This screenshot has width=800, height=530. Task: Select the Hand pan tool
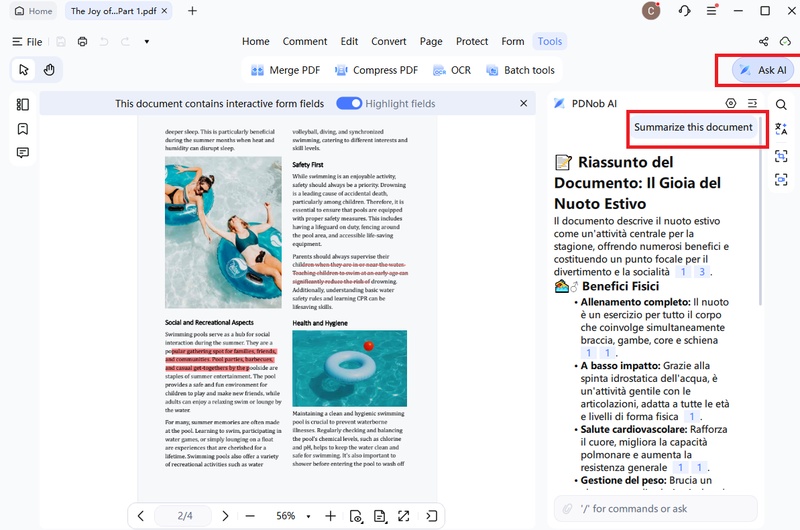click(x=48, y=69)
